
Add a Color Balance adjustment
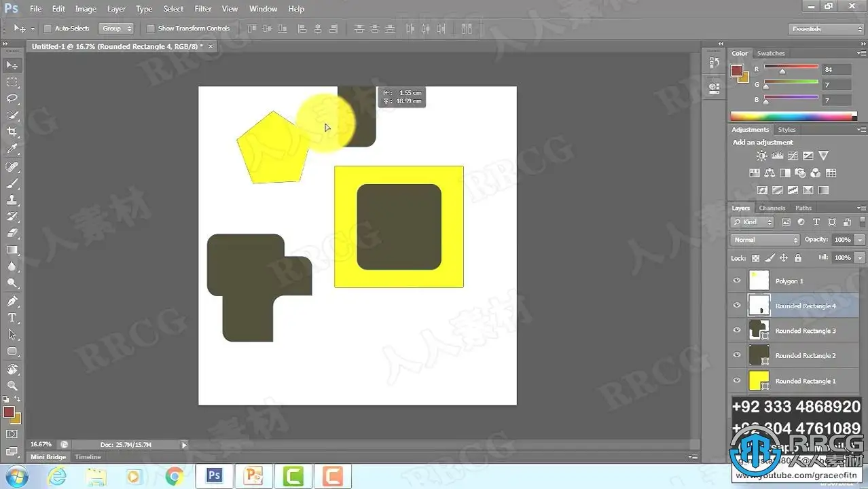[x=770, y=173]
